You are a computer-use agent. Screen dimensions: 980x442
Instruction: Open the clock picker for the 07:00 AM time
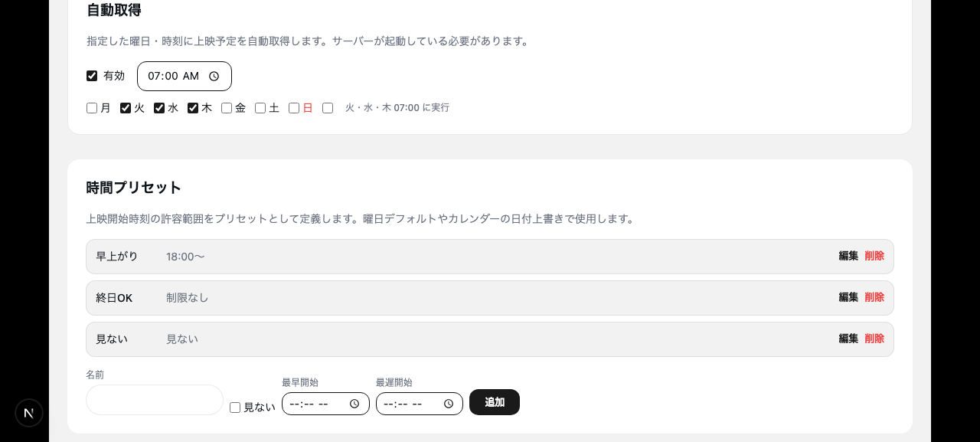214,76
